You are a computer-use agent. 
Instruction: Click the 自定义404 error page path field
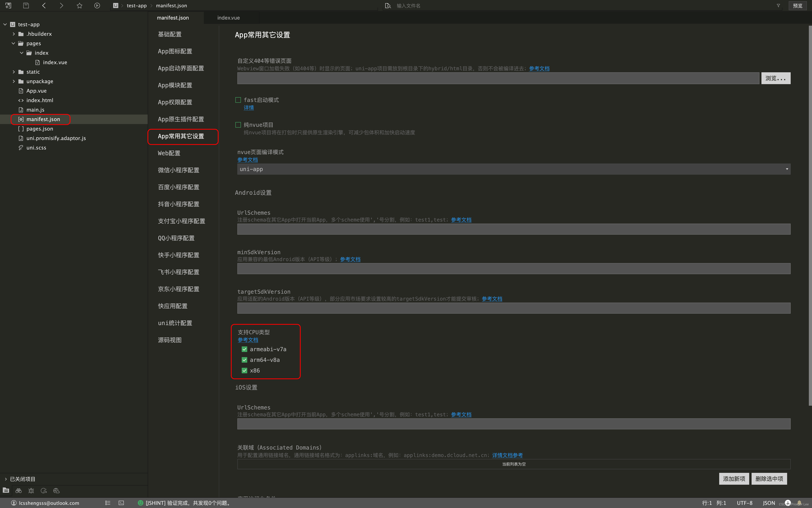pos(498,78)
